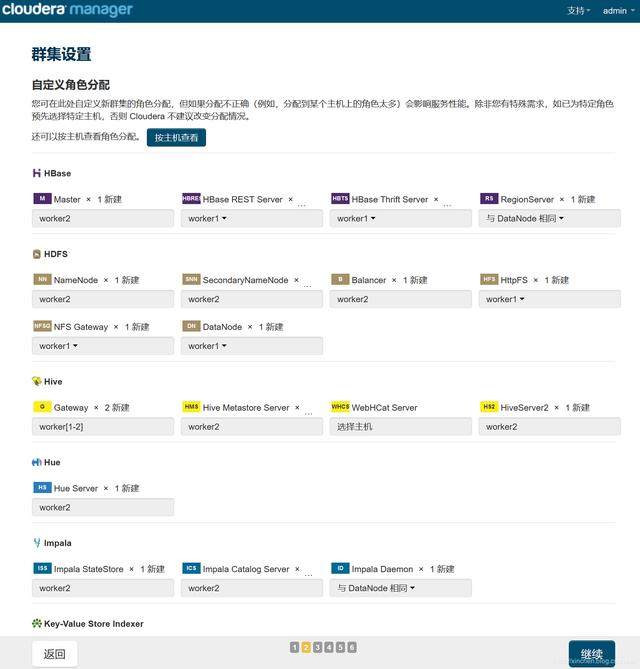Click the HBRE HBase REST Server badge
This screenshot has width=640, height=669.
coord(191,198)
